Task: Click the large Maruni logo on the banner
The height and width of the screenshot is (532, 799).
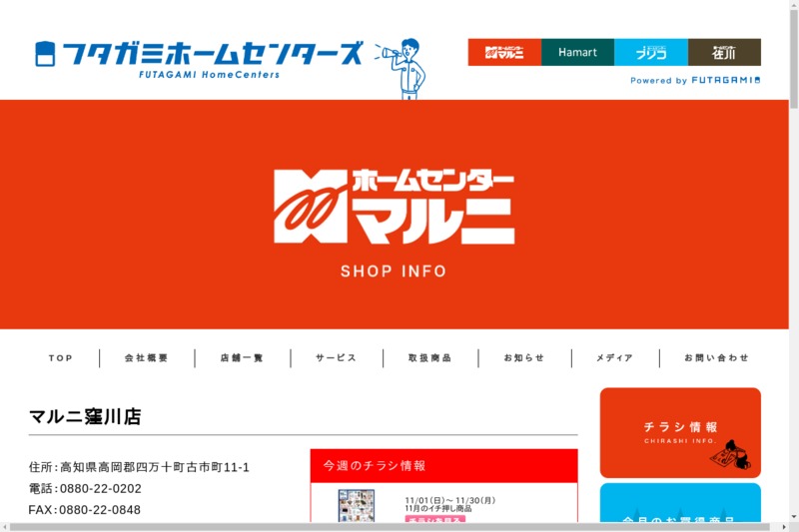Action: click(394, 207)
